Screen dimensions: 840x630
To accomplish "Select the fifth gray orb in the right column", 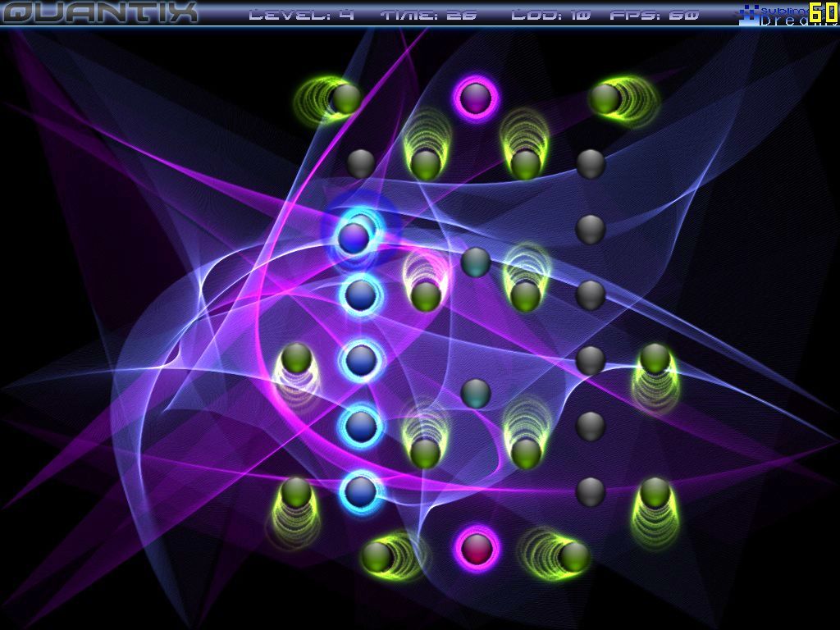I will (591, 427).
